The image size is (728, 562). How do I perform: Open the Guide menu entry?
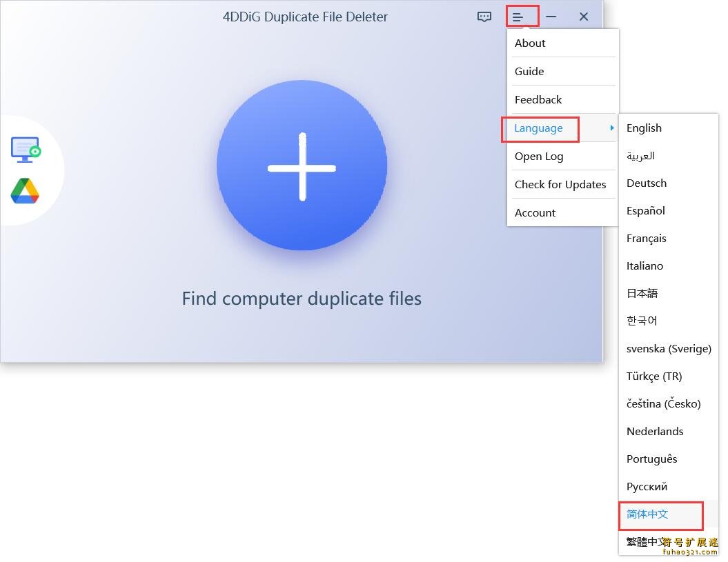click(562, 72)
